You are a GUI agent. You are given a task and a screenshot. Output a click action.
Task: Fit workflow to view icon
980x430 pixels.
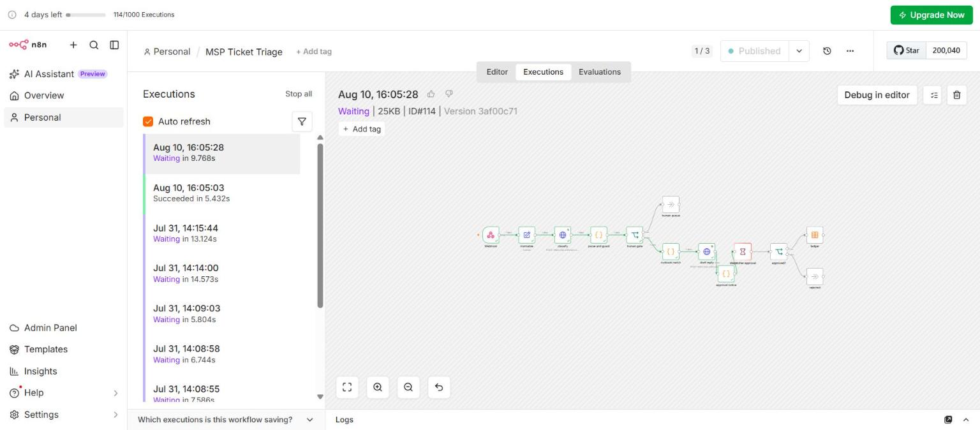click(347, 387)
